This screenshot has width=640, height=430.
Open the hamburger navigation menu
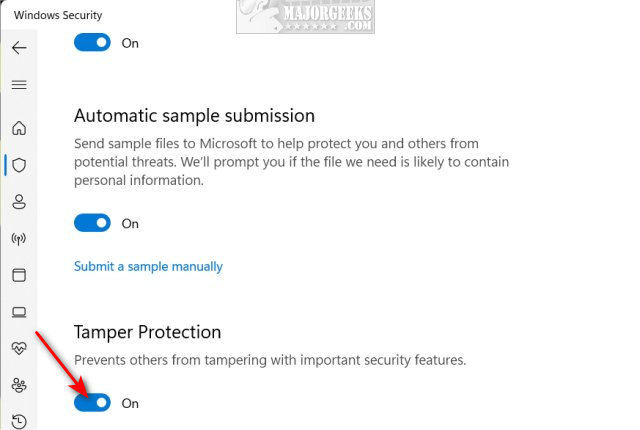coord(19,85)
